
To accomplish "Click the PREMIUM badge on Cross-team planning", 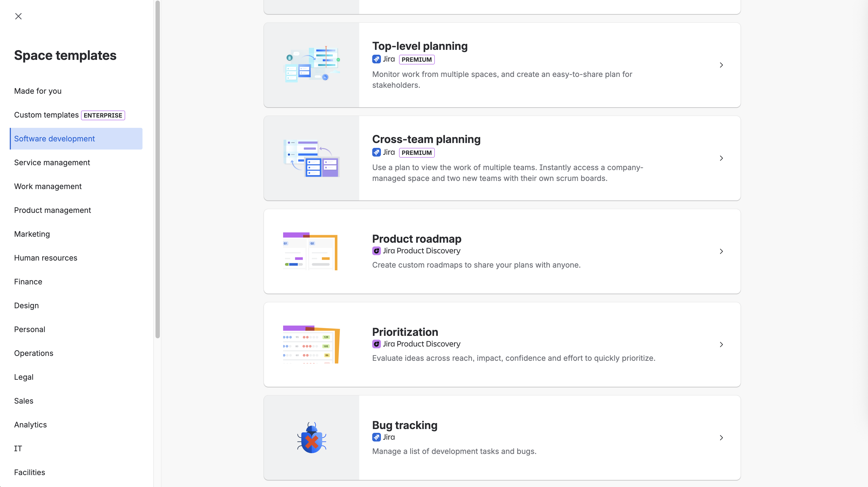I will (x=416, y=152).
